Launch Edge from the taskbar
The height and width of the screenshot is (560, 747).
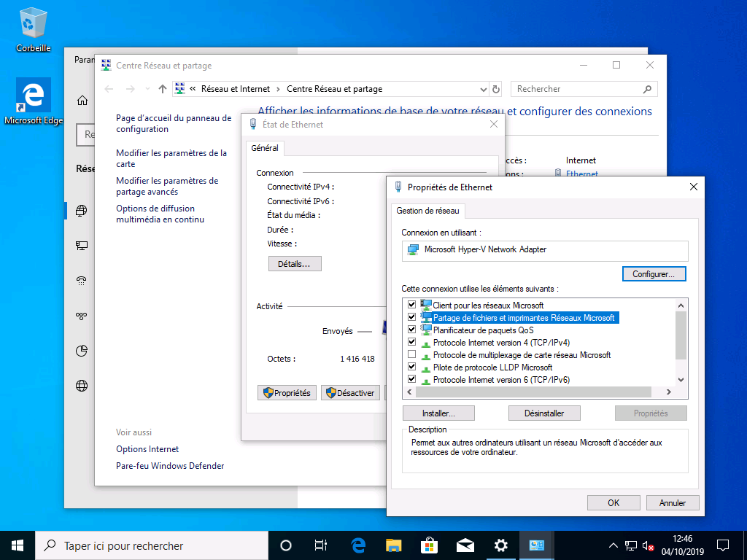click(x=357, y=545)
